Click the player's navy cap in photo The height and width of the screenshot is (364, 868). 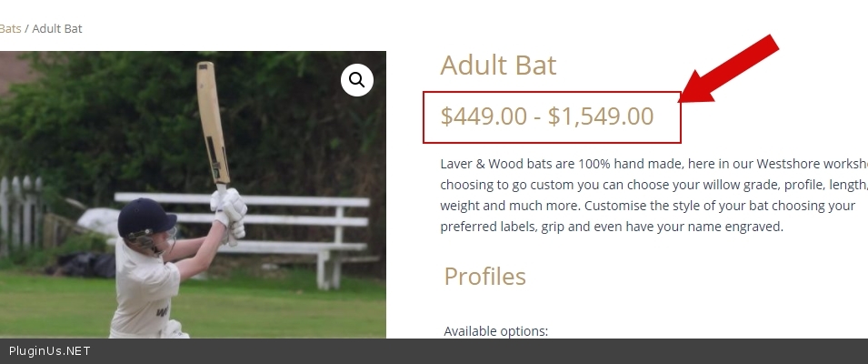click(145, 217)
